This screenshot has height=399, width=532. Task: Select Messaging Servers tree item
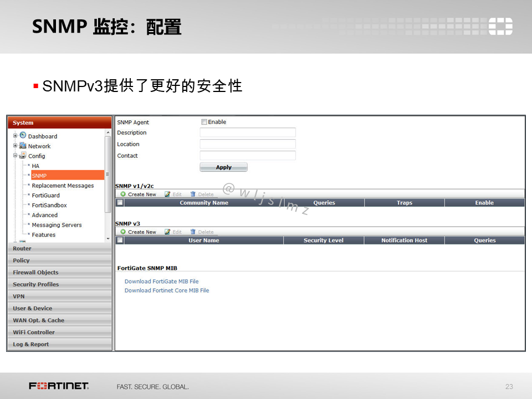tap(57, 225)
